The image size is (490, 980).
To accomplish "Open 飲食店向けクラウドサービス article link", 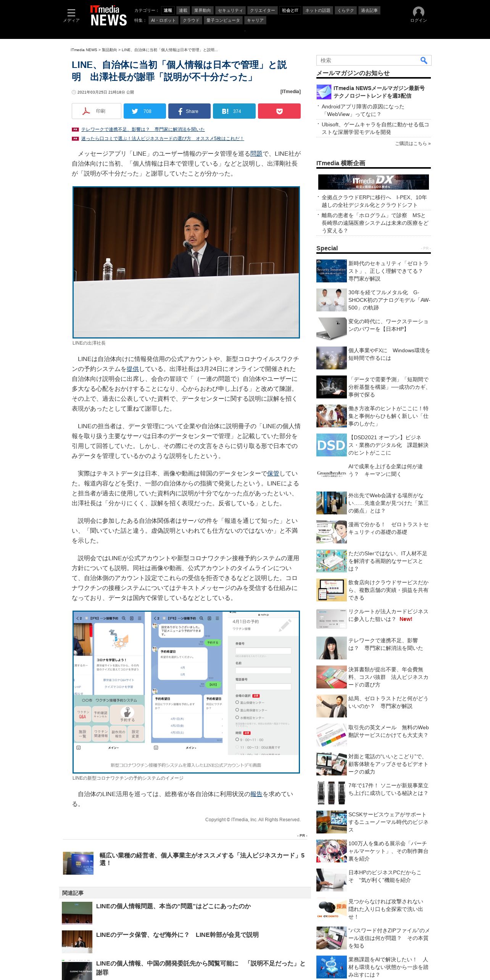I will tap(388, 590).
